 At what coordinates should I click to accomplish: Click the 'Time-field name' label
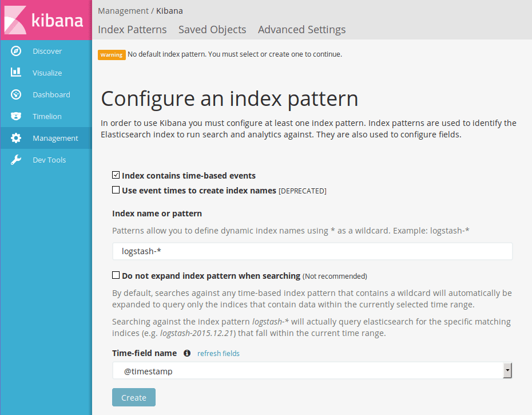144,353
